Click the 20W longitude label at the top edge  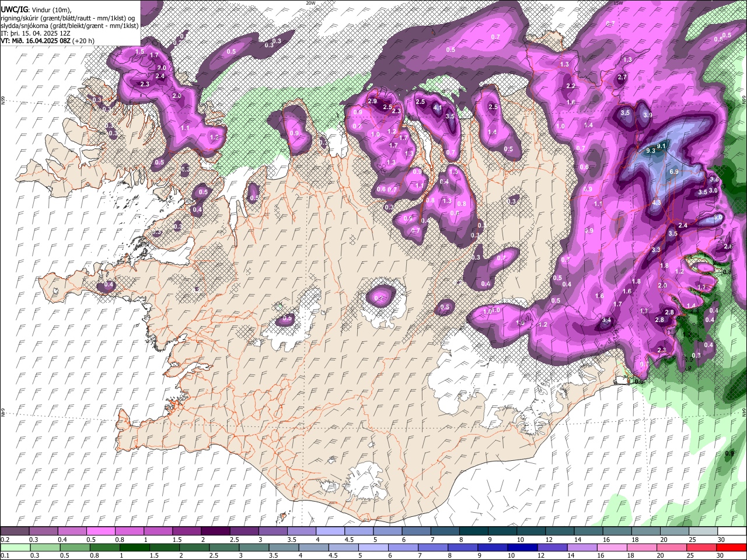tap(310, 3)
